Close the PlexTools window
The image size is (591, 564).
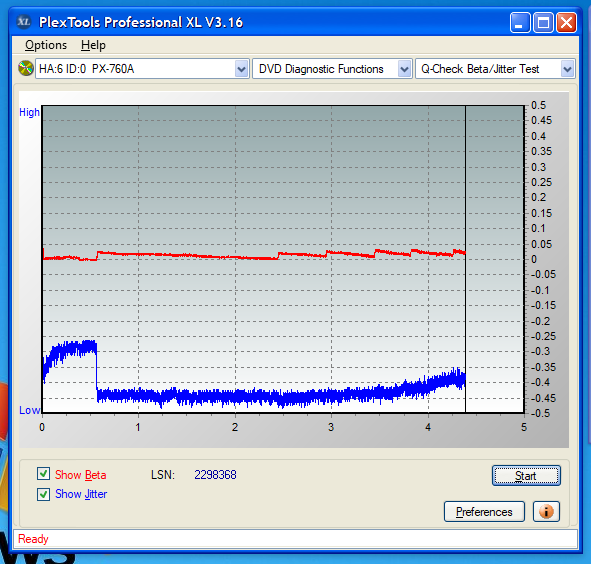(567, 23)
